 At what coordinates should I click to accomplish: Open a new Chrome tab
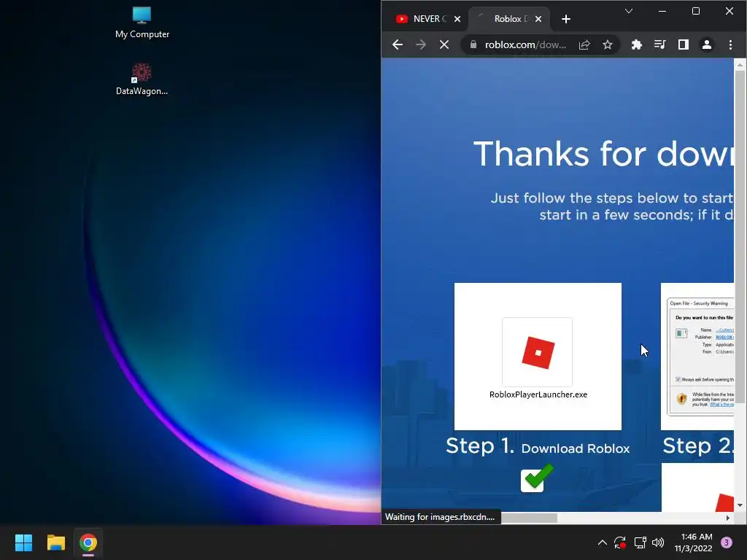pyautogui.click(x=566, y=19)
